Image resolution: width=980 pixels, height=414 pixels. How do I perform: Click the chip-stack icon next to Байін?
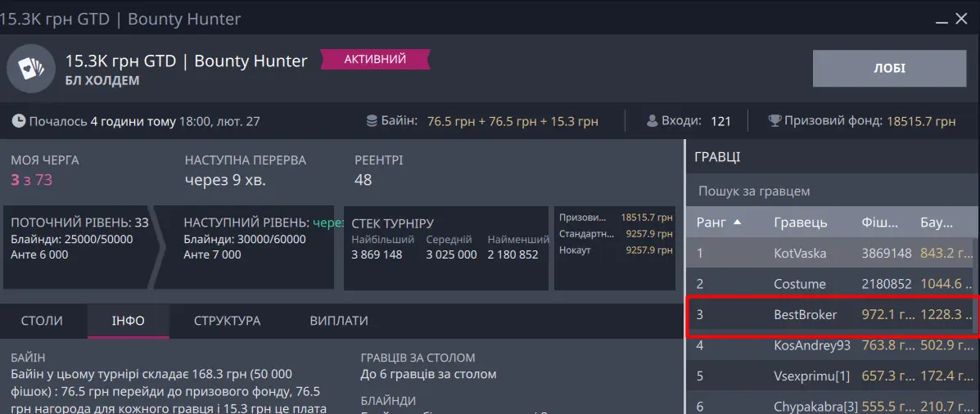(x=372, y=121)
